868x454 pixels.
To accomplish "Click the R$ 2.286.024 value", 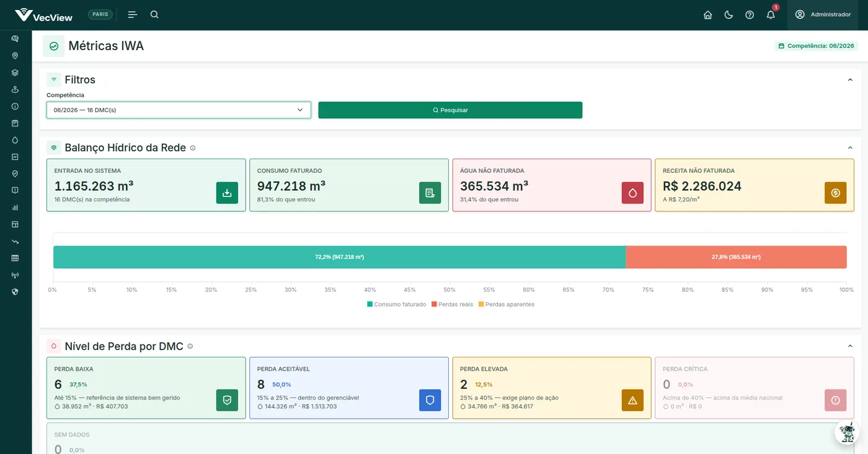I will (702, 186).
